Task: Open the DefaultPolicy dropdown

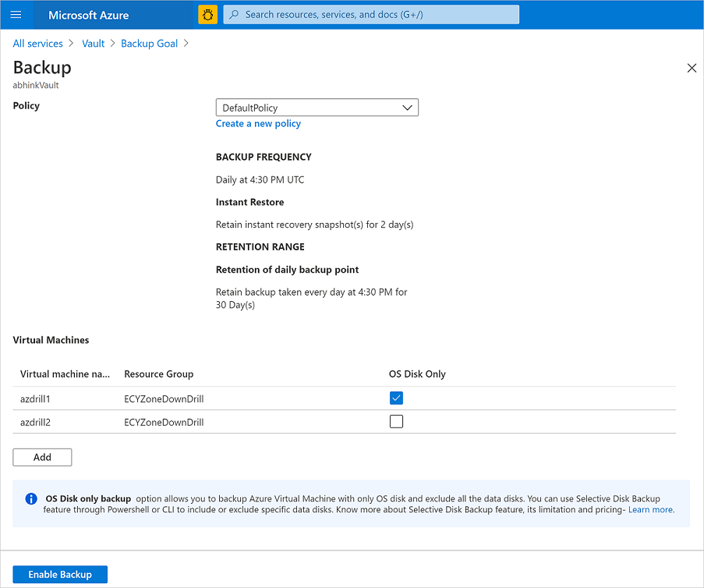Action: pos(317,107)
